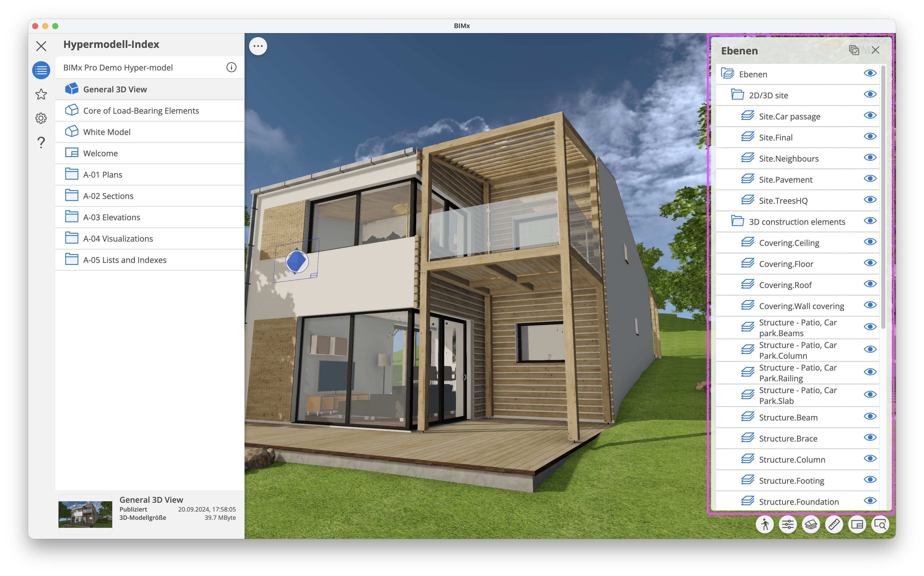Click the General 3D View cube icon

[72, 89]
